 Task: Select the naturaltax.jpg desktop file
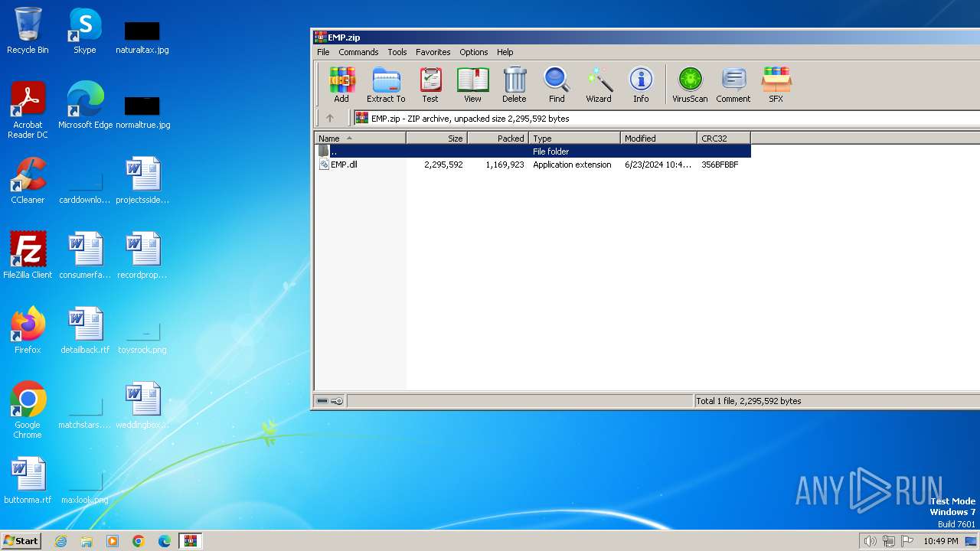[x=142, y=38]
